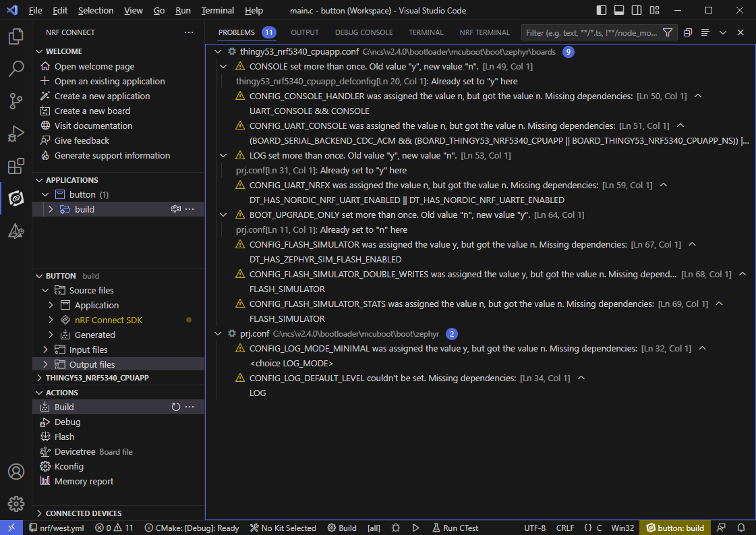
Task: Click the copy icon next to the Problems filter
Action: (x=688, y=32)
